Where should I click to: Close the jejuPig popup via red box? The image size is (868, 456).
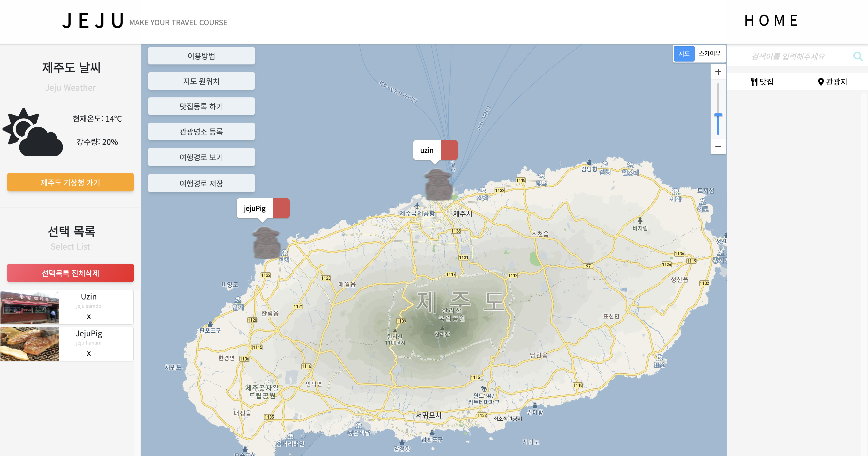(281, 208)
